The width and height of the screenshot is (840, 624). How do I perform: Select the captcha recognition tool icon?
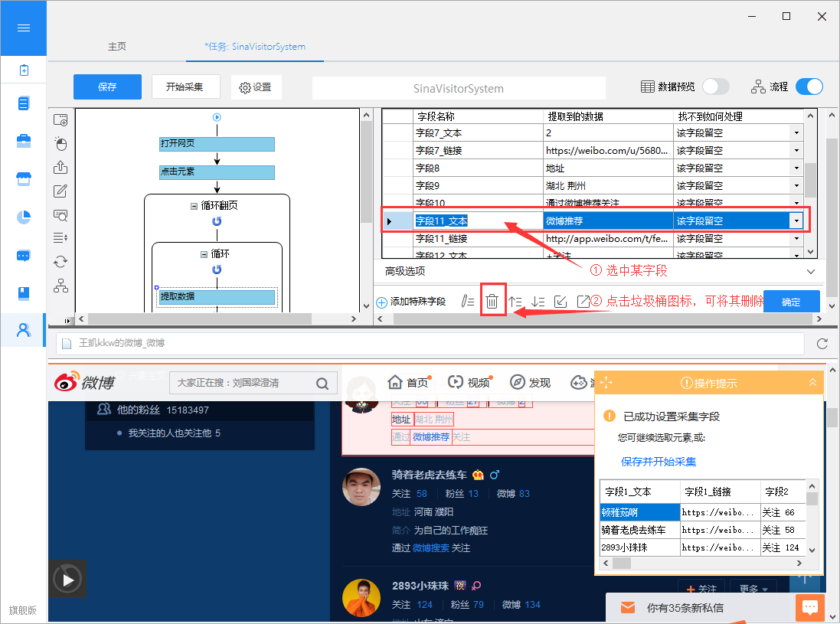tap(60, 215)
